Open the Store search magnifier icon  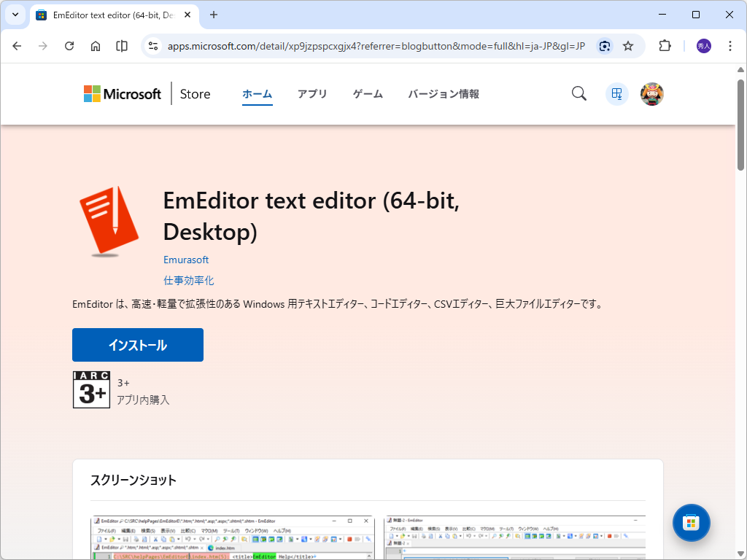578,93
